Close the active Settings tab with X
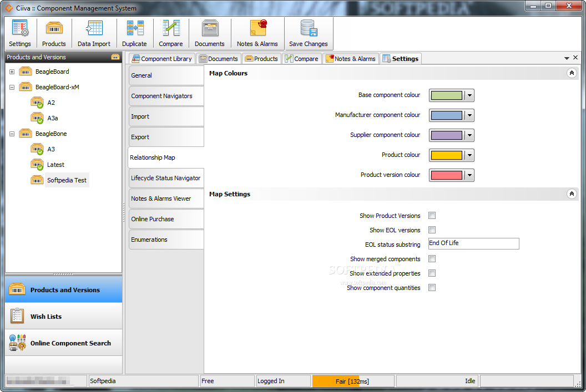Screen dimensions: 586x392 tap(575, 58)
